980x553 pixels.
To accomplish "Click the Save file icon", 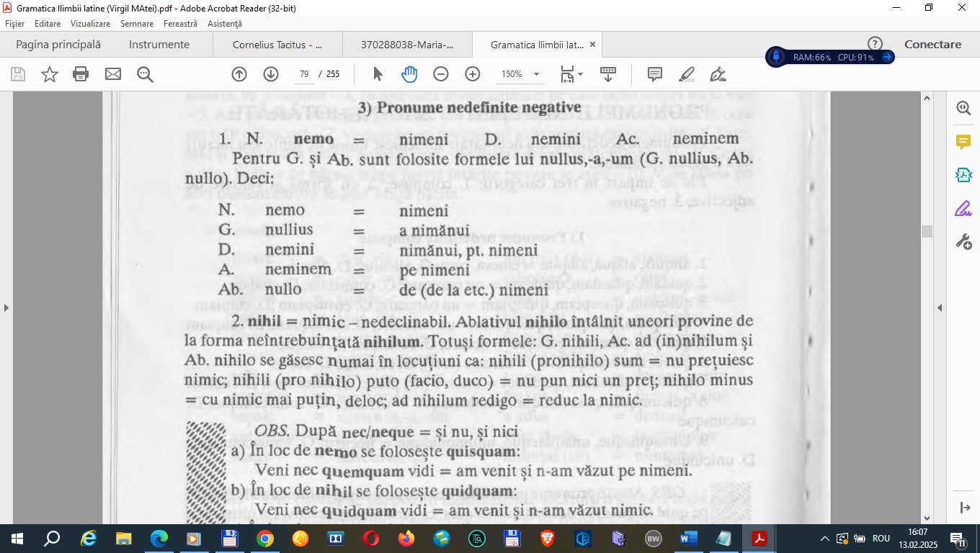I will pos(18,74).
